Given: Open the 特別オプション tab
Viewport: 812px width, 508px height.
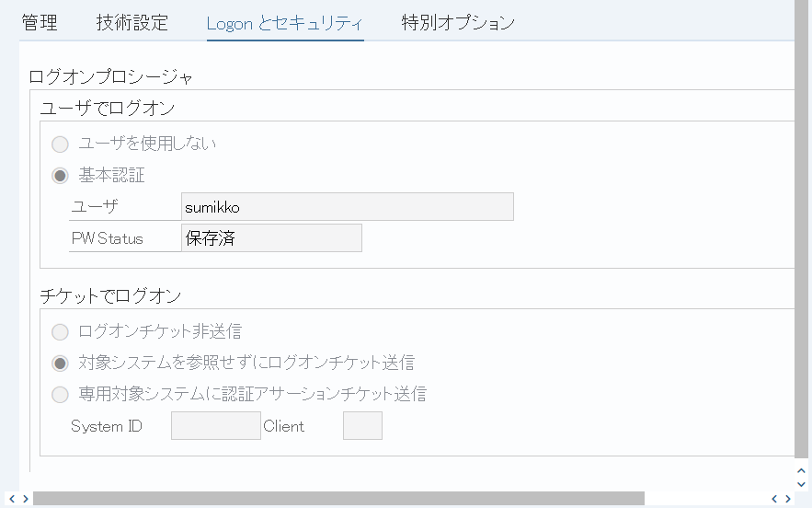Looking at the screenshot, I should tap(458, 23).
